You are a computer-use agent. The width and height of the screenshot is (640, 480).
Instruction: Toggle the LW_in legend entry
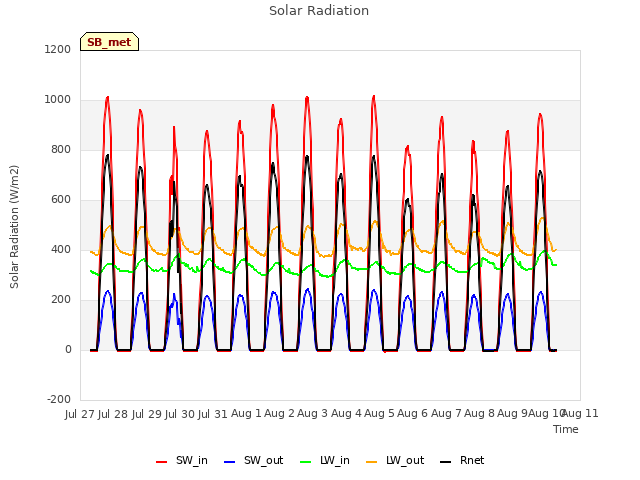[325, 461]
